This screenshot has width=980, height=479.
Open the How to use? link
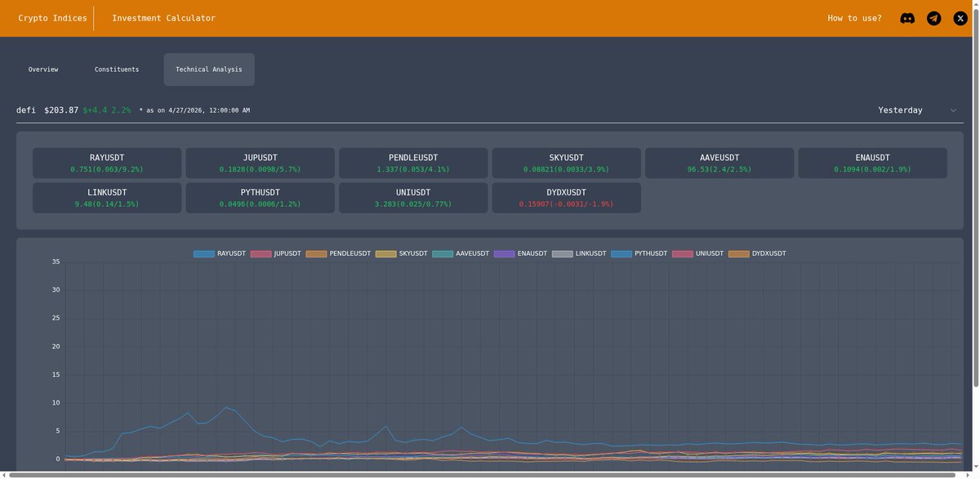point(854,17)
